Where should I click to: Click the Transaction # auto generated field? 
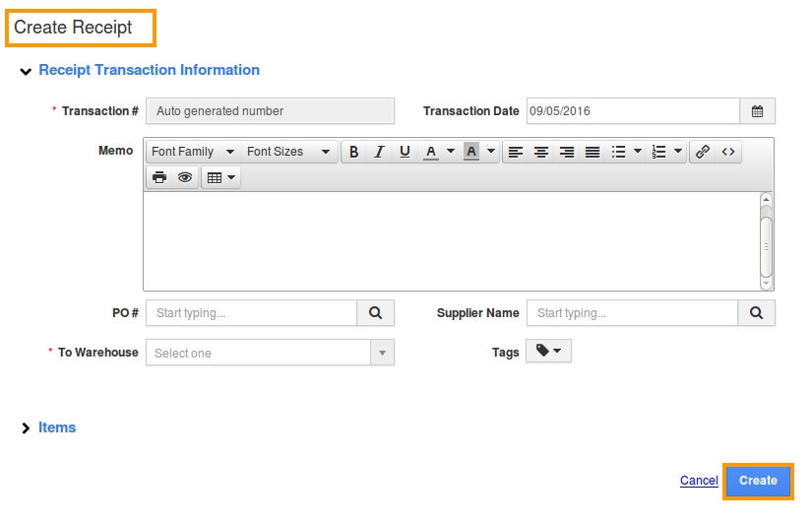pyautogui.click(x=270, y=111)
